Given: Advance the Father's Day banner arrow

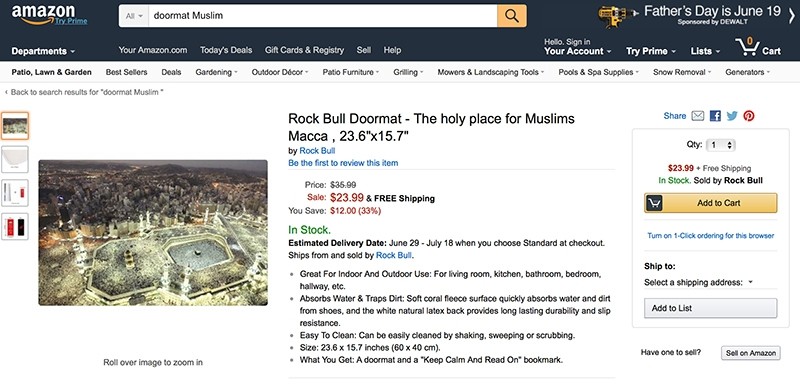Looking at the screenshot, I should tap(791, 16).
